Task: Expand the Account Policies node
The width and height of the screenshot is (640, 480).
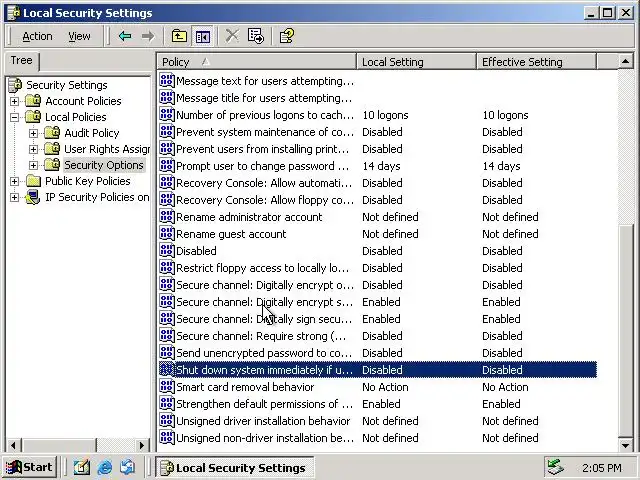Action: (x=14, y=101)
